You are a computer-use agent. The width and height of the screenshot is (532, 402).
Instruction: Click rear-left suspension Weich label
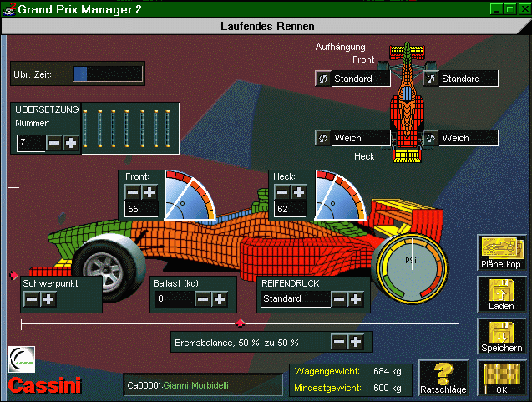[360, 138]
